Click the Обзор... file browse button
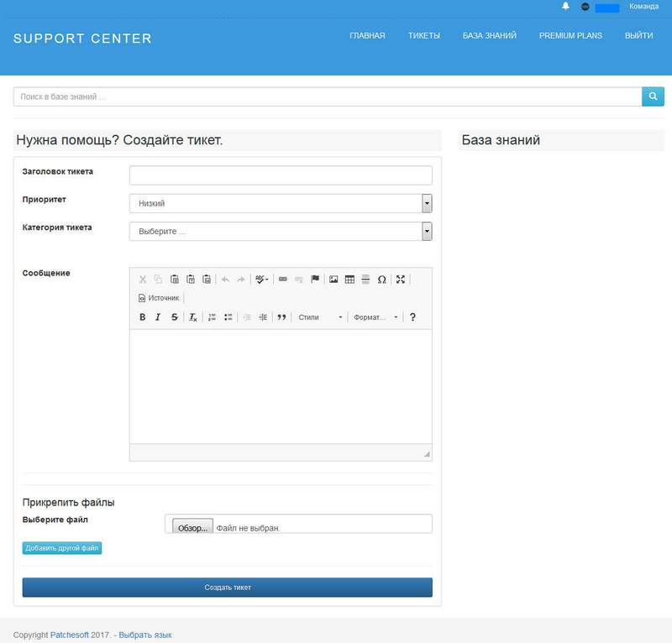This screenshot has width=672, height=643. [192, 527]
